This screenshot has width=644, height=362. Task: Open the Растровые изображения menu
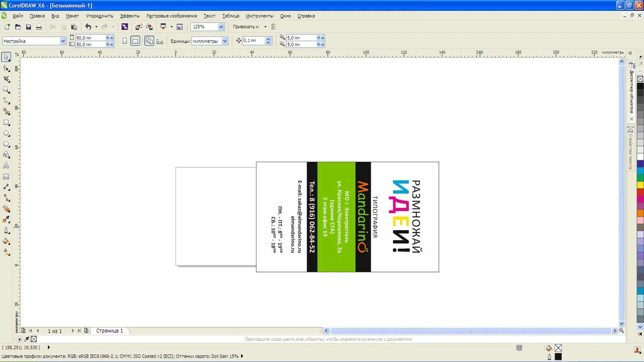(171, 16)
